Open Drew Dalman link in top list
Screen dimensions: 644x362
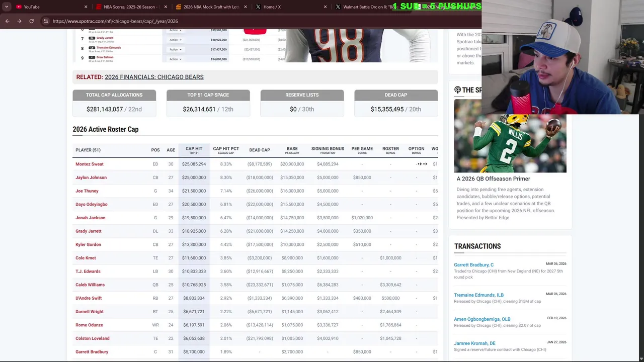[105, 57]
